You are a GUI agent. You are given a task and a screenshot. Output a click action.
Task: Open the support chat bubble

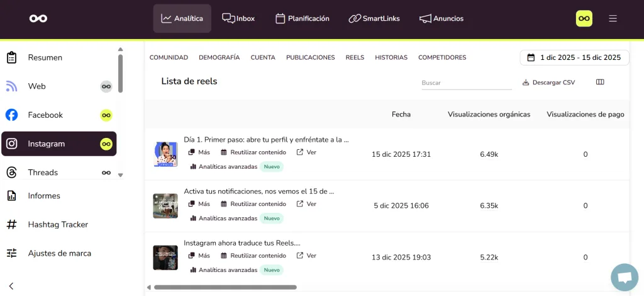click(625, 278)
